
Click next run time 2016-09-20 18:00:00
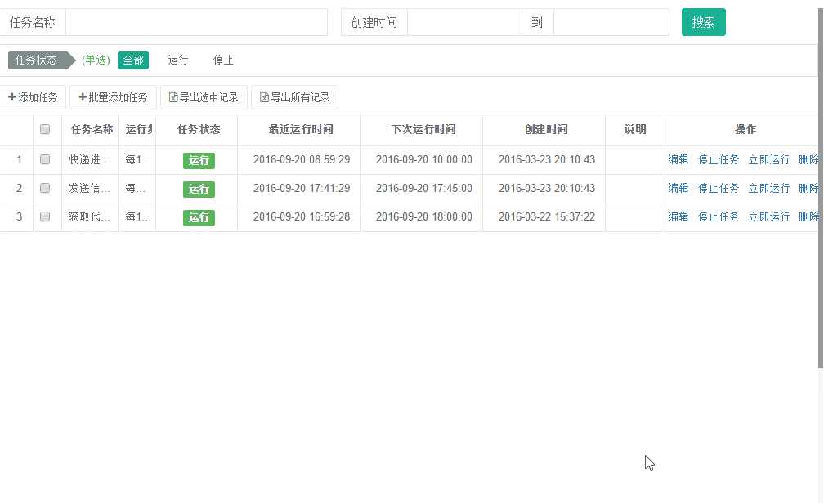point(424,216)
